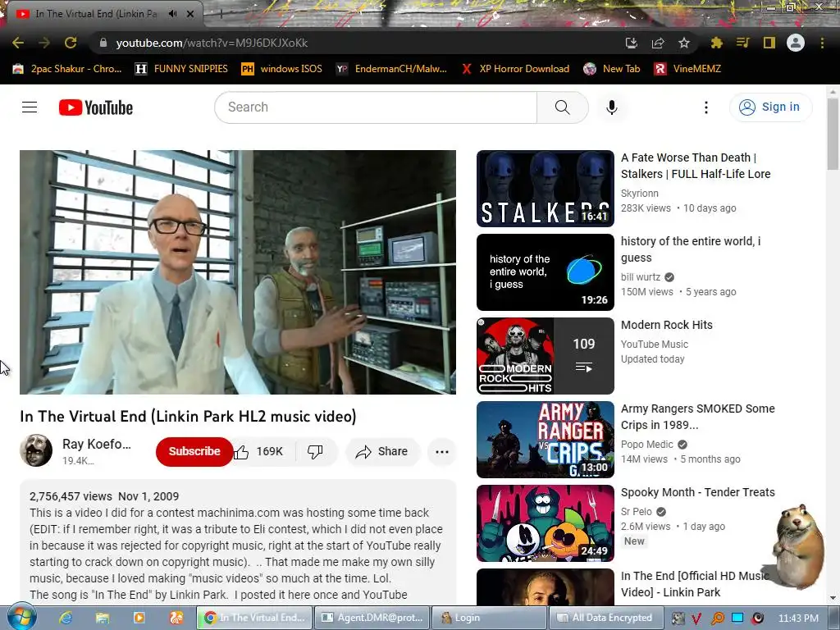Open XP Horror Download bookmark

tap(515, 69)
